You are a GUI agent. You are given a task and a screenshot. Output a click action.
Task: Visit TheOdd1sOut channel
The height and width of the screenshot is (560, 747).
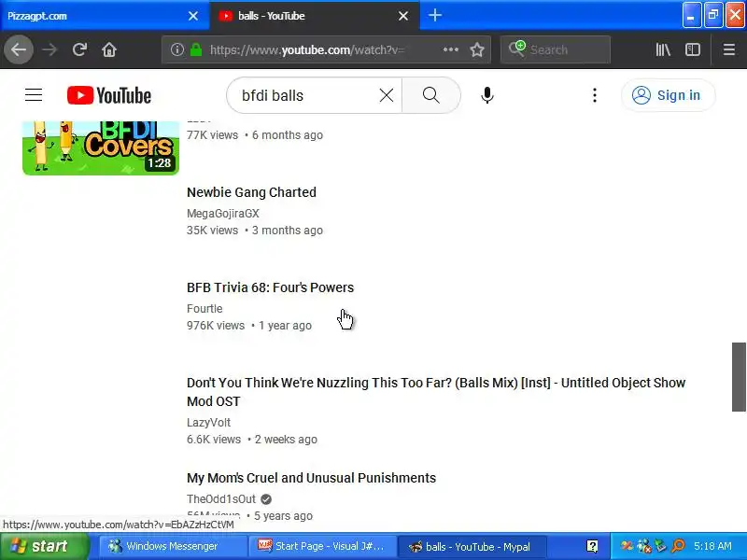(x=221, y=499)
